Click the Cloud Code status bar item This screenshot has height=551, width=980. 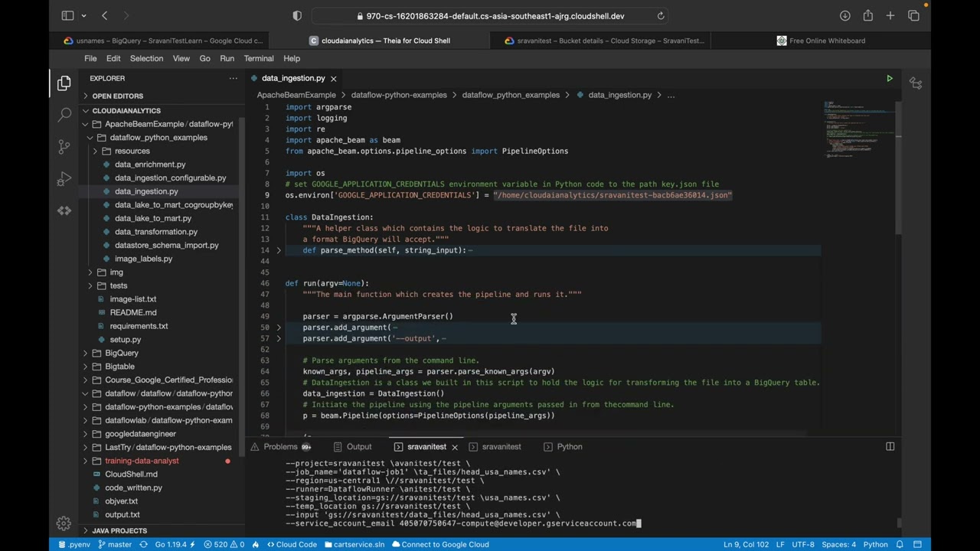(291, 544)
